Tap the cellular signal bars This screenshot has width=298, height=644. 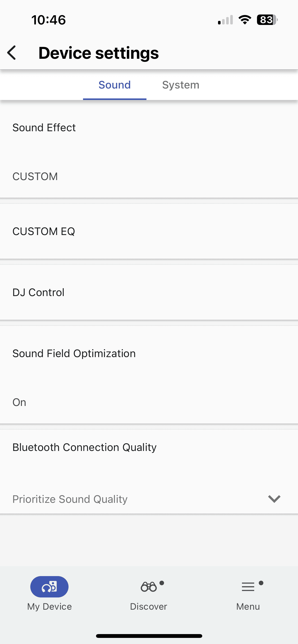pos(225,20)
